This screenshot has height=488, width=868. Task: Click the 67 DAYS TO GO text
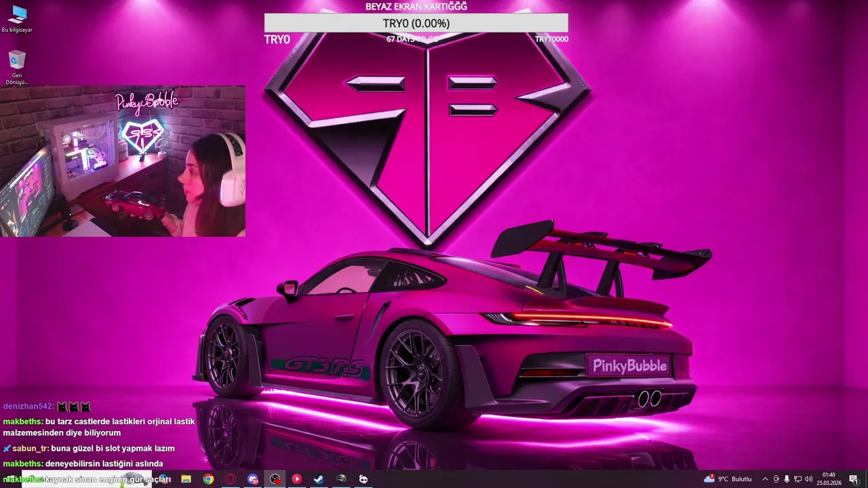click(x=412, y=39)
